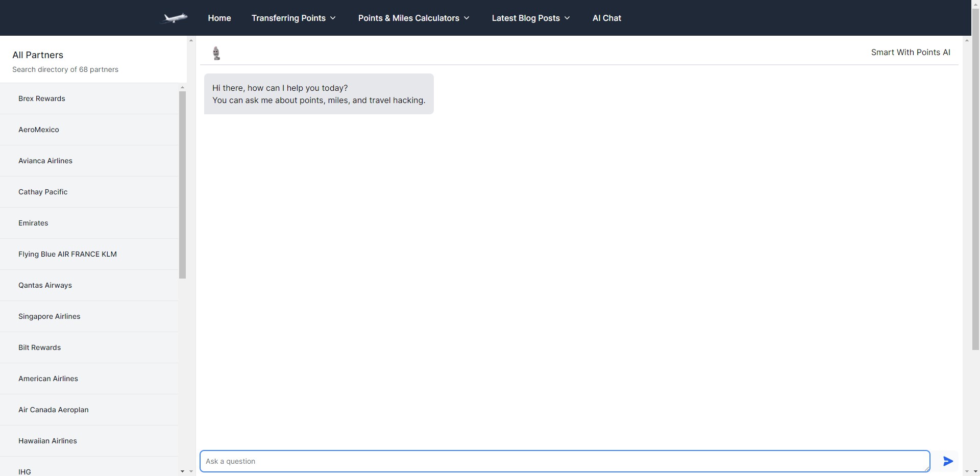980x476 pixels.
Task: Expand the Transferring Points dropdown
Action: point(293,18)
